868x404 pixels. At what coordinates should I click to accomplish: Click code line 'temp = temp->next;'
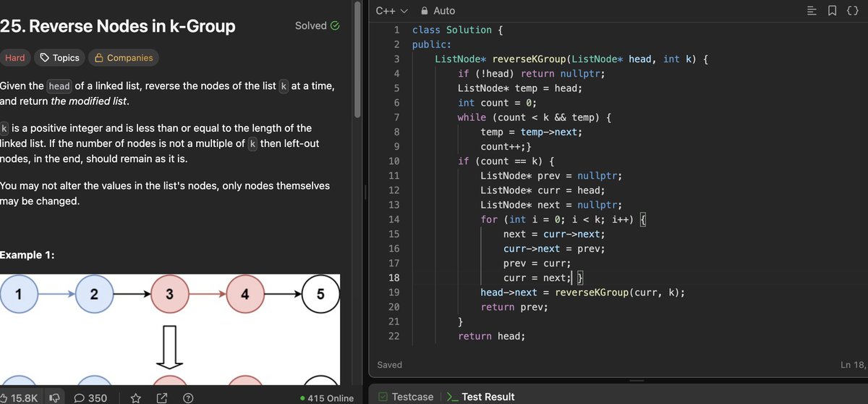pyautogui.click(x=531, y=132)
